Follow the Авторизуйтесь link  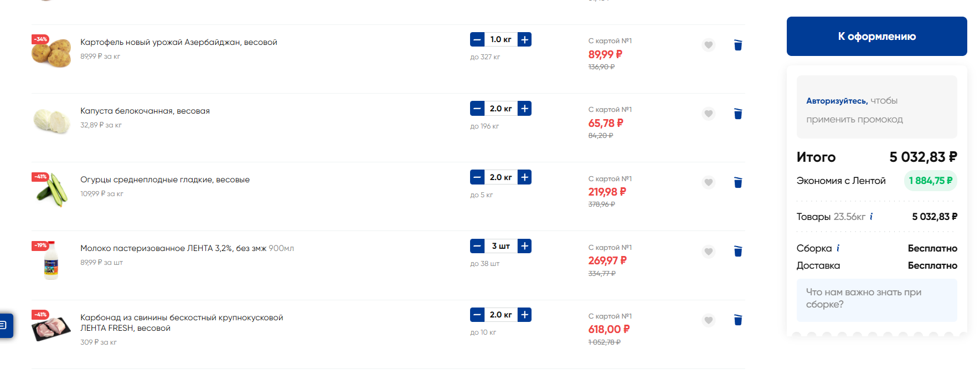coord(836,101)
